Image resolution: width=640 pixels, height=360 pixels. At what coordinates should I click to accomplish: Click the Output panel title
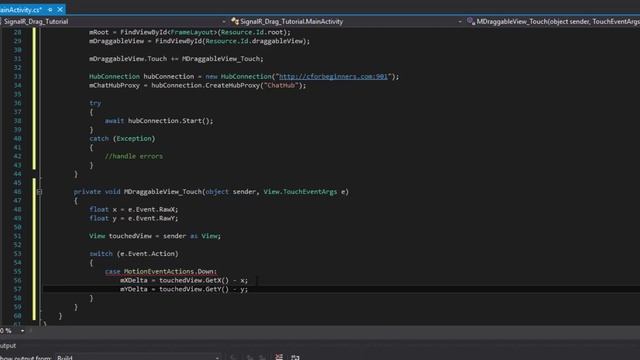click(8, 345)
